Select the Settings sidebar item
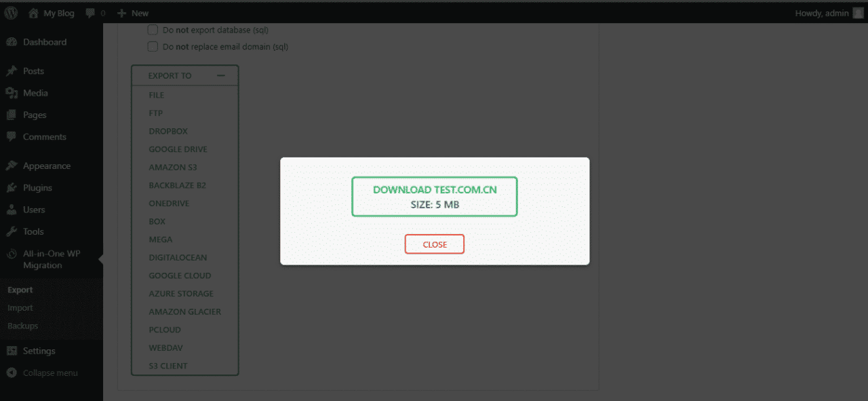This screenshot has height=401, width=868. coord(39,351)
